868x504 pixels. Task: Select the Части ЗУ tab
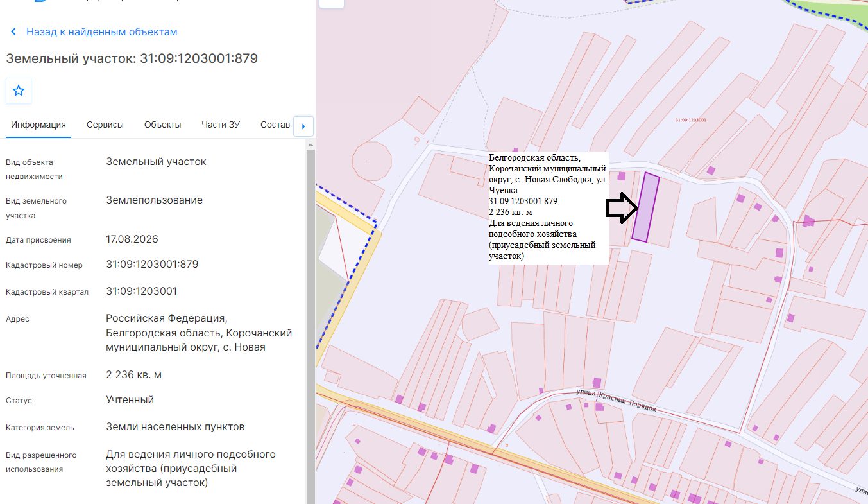(x=221, y=125)
